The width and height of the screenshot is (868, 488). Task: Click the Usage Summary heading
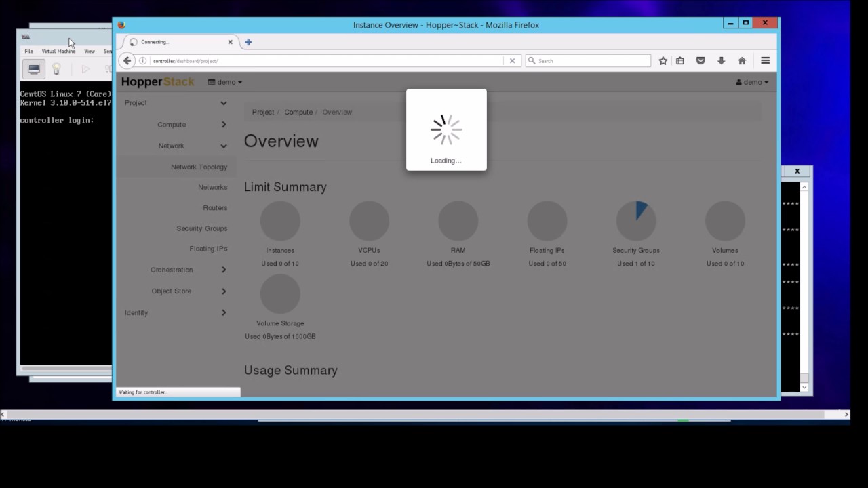pos(291,370)
